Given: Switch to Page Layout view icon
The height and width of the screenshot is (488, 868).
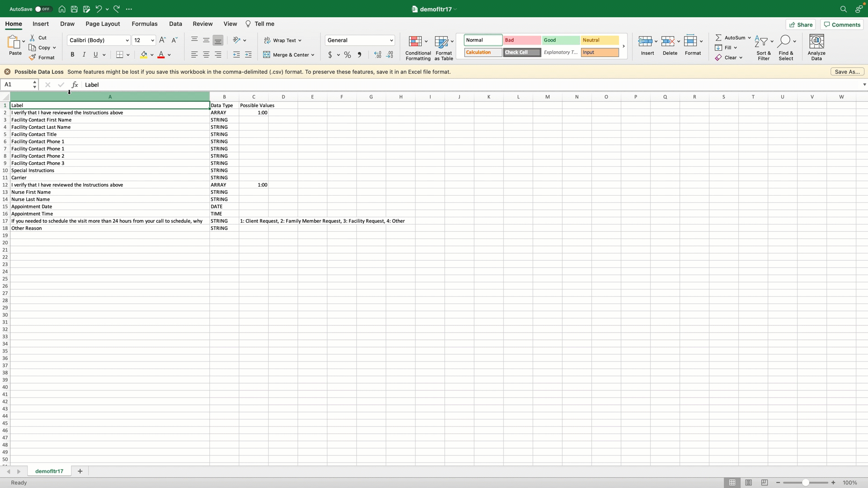Looking at the screenshot, I should tap(748, 483).
